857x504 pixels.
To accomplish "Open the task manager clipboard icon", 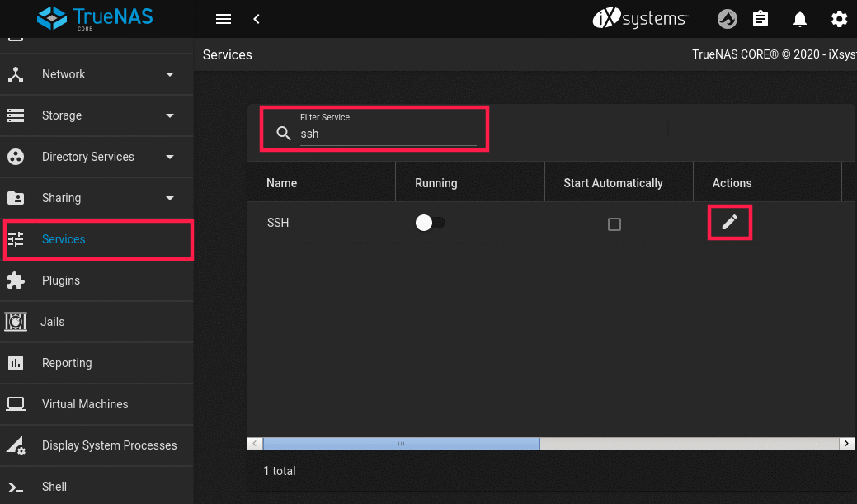I will pos(760,19).
